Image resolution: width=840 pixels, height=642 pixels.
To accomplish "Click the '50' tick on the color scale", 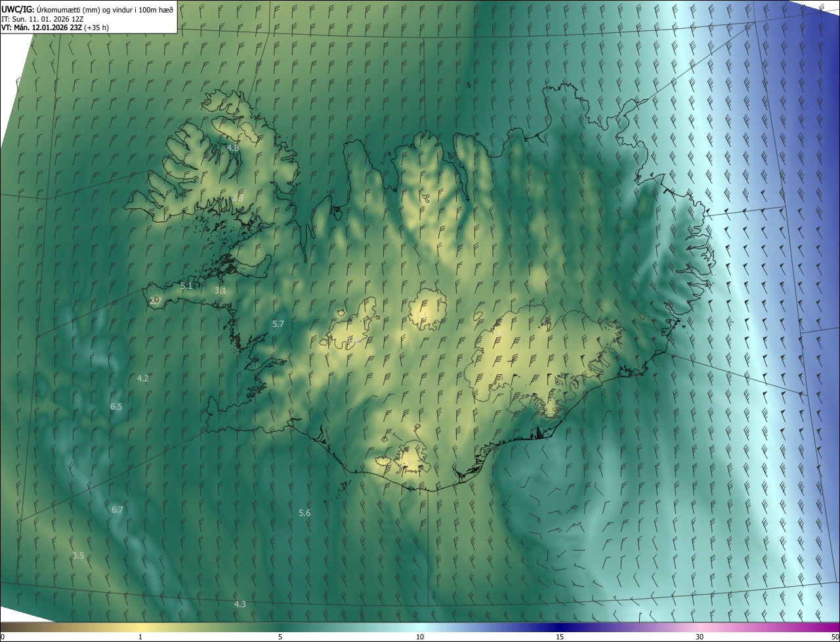I will [835, 637].
